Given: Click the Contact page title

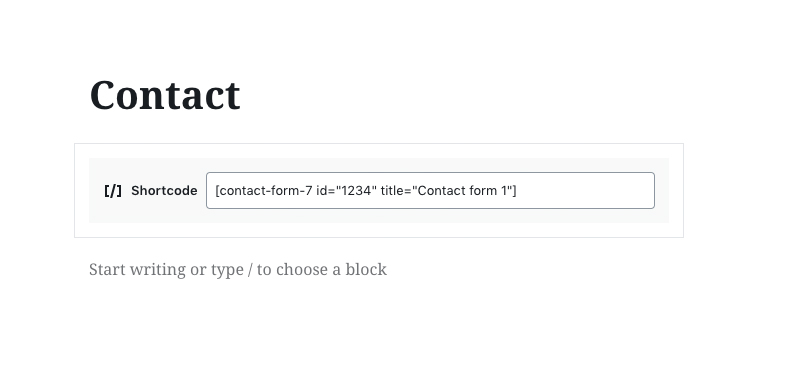Looking at the screenshot, I should pos(165,95).
